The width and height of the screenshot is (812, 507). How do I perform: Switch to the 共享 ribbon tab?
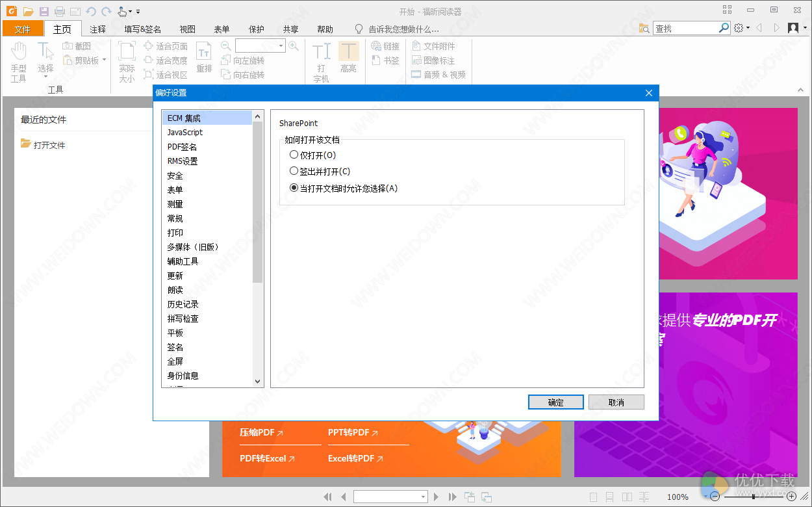pyautogui.click(x=291, y=29)
